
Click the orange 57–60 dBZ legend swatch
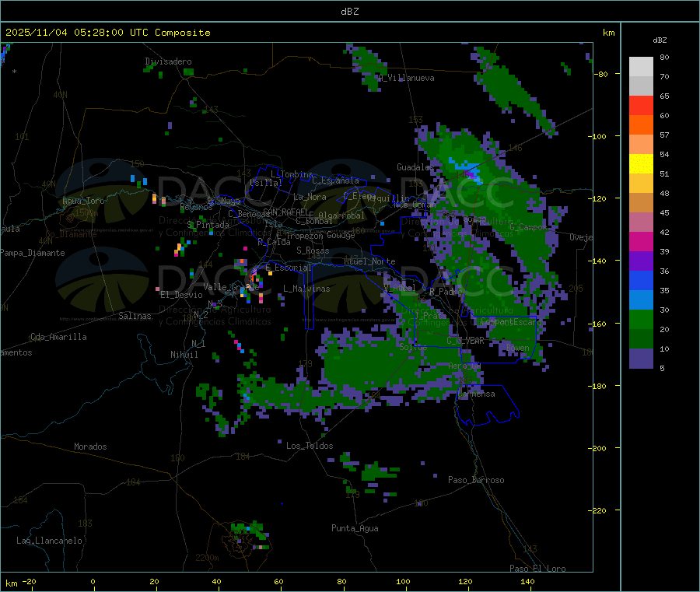pyautogui.click(x=641, y=125)
